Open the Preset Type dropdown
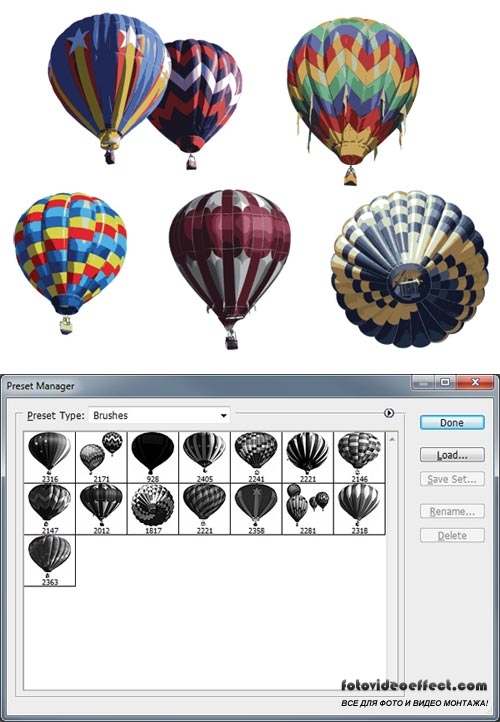 (x=159, y=415)
